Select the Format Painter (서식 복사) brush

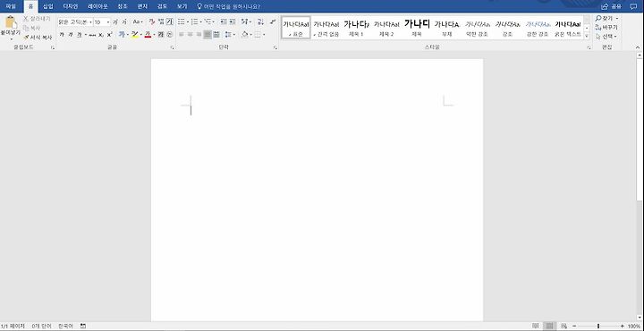[x=38, y=38]
